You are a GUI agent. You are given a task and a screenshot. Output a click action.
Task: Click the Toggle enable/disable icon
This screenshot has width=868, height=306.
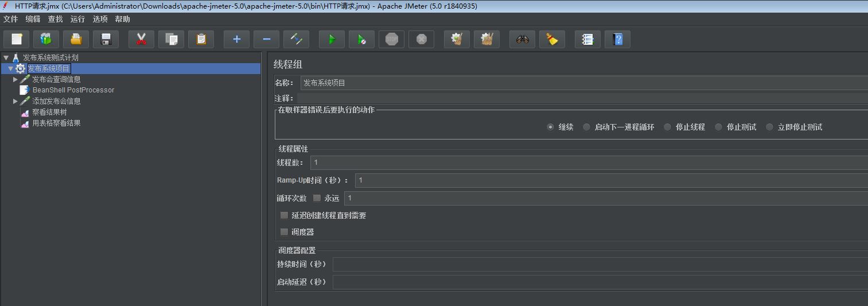tap(296, 39)
